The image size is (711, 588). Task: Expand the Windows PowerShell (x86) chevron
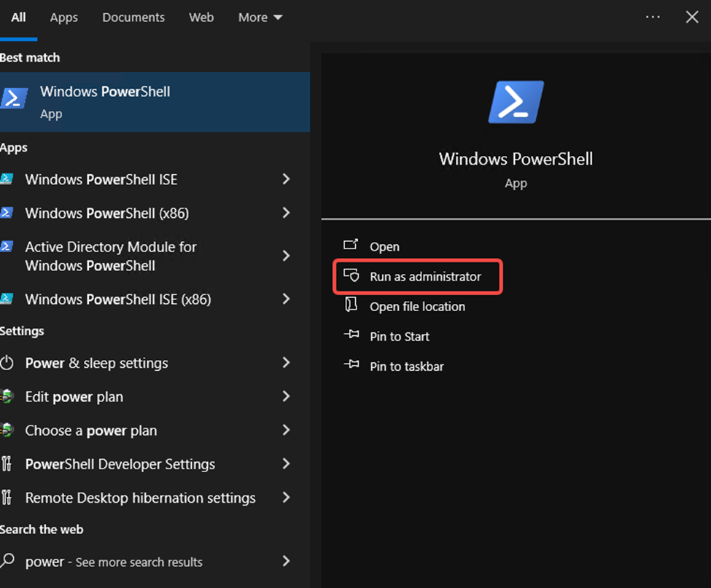coord(286,213)
